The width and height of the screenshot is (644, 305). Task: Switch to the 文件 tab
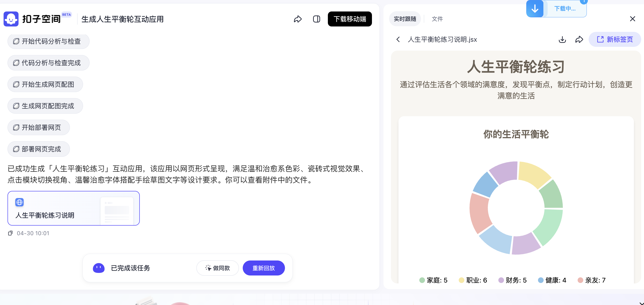437,19
